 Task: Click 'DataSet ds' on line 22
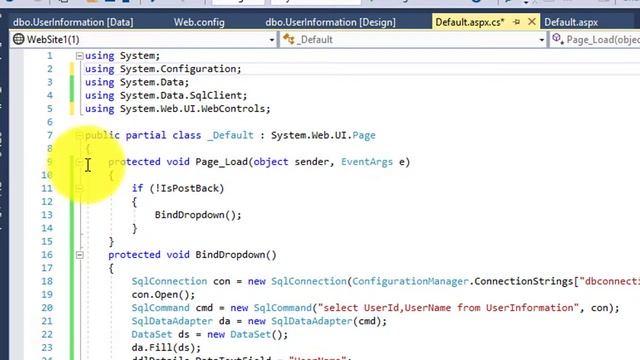pyautogui.click(x=160, y=334)
